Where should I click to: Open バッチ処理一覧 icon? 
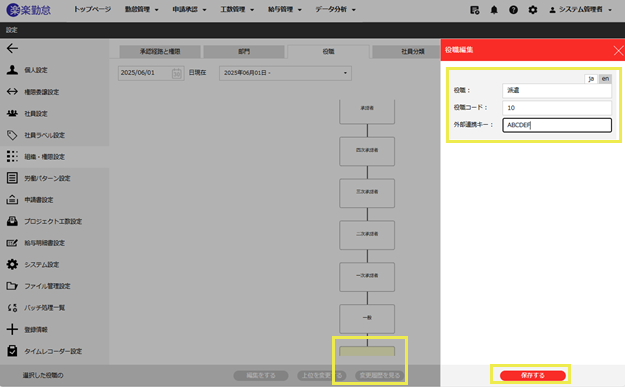12,308
